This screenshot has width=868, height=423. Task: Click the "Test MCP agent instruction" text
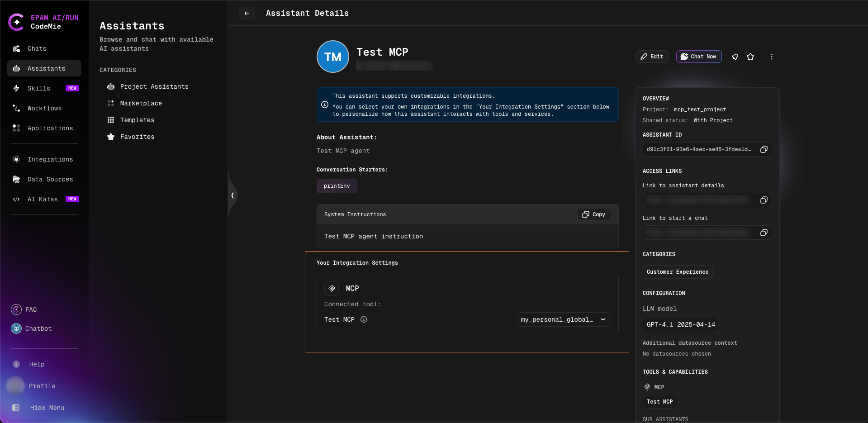coord(374,236)
